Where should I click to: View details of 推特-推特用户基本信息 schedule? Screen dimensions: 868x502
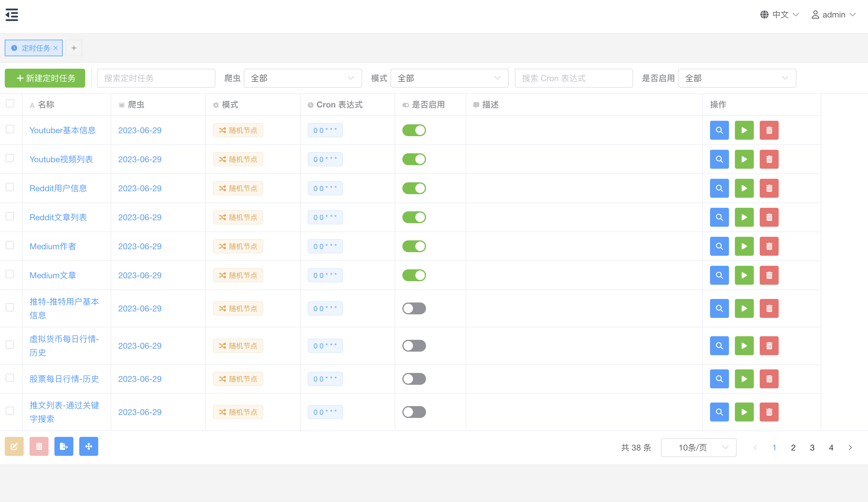point(719,308)
